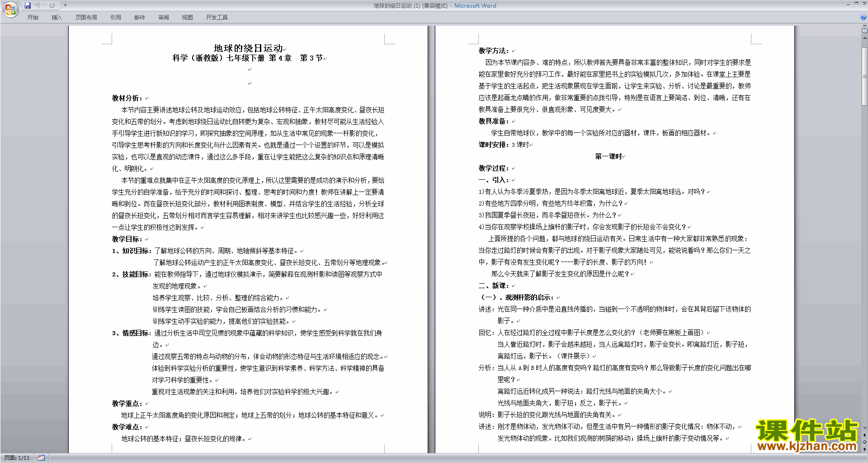Open Microsoft Word Help
Screen dimensions: 868x463
coord(863,18)
